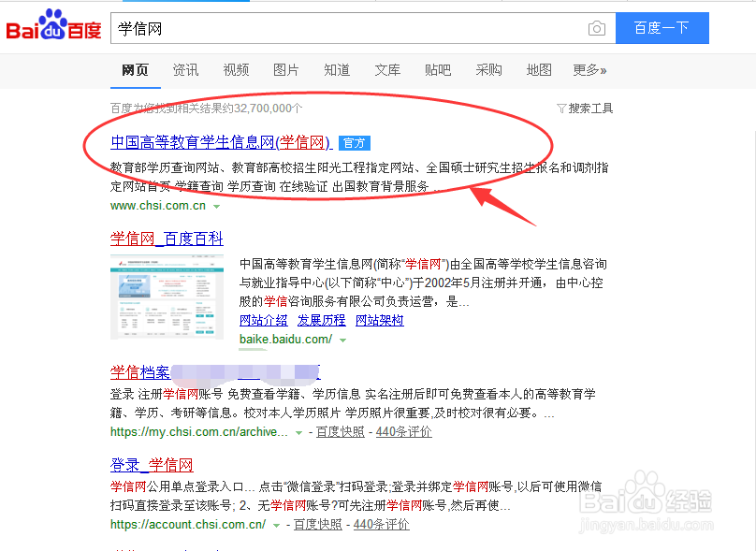
Task: Expand the 更多 tab for additional categories
Action: tap(588, 70)
